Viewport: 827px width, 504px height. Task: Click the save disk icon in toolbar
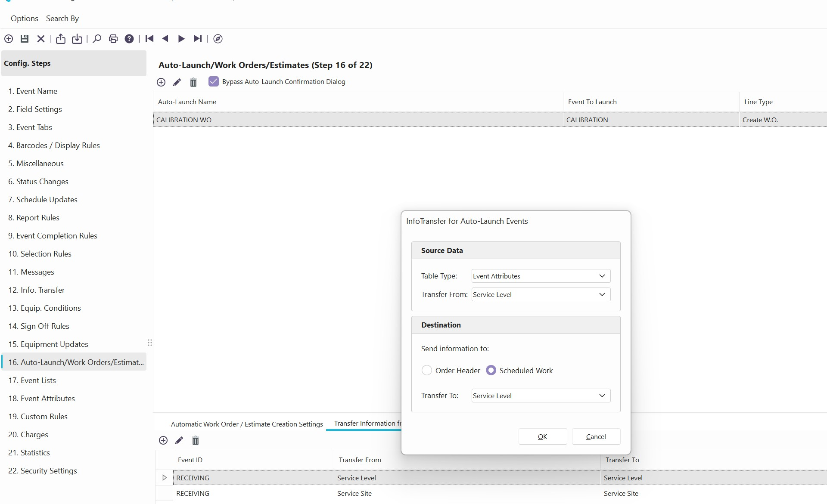(x=25, y=39)
